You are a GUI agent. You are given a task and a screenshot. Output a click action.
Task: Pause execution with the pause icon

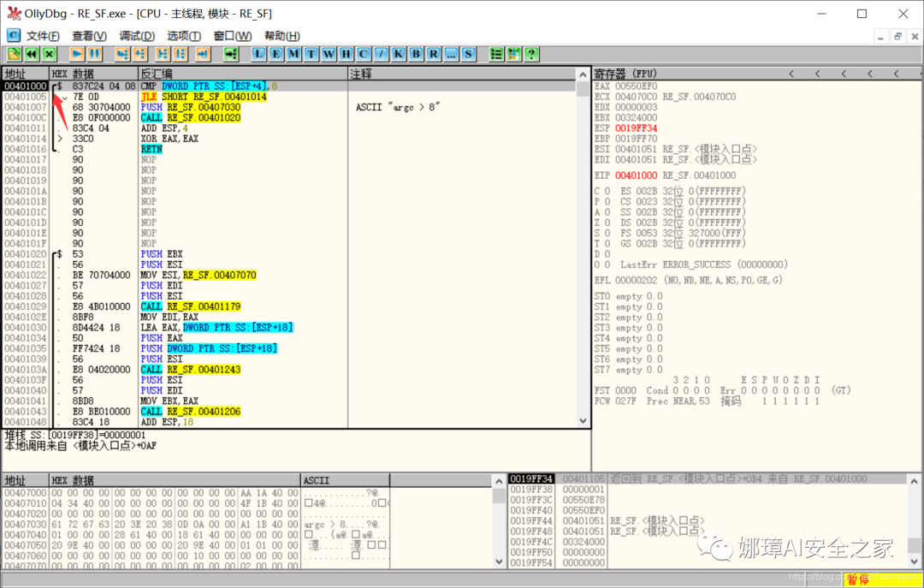pyautogui.click(x=94, y=54)
